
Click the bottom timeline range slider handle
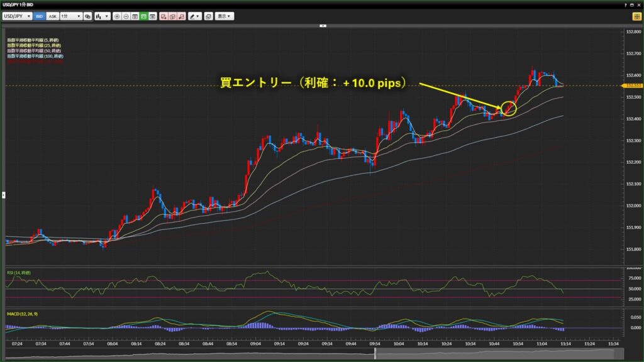375,354
